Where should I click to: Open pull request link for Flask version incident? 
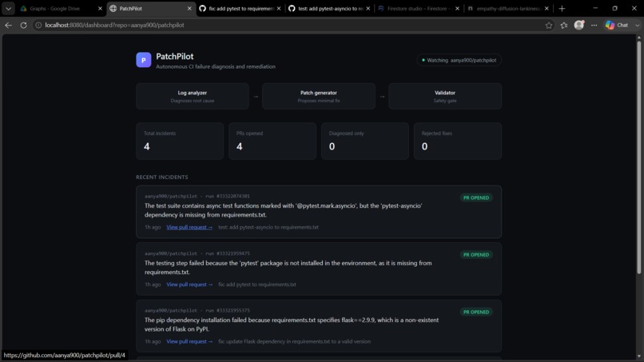tap(189, 341)
